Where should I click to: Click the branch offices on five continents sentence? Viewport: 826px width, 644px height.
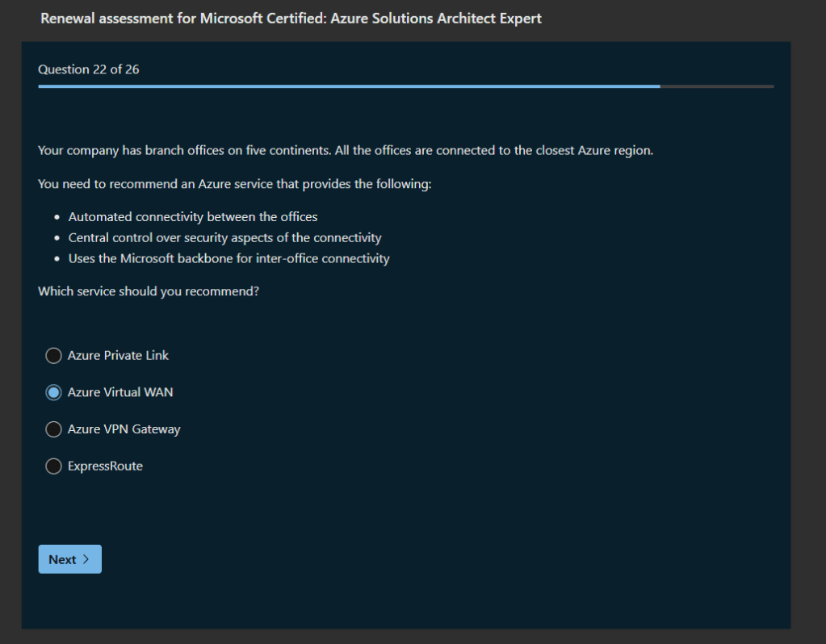(x=345, y=151)
